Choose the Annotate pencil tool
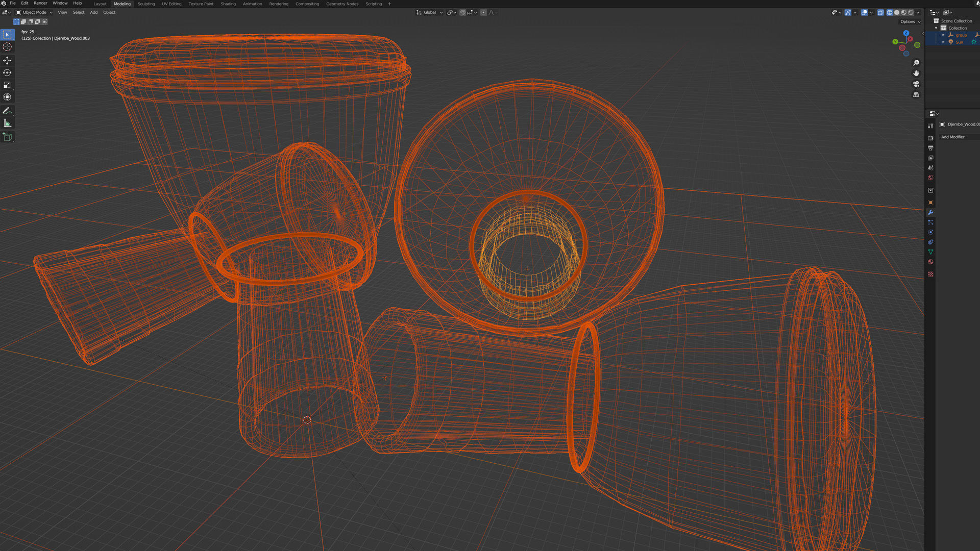This screenshot has height=551, width=980. (x=7, y=111)
